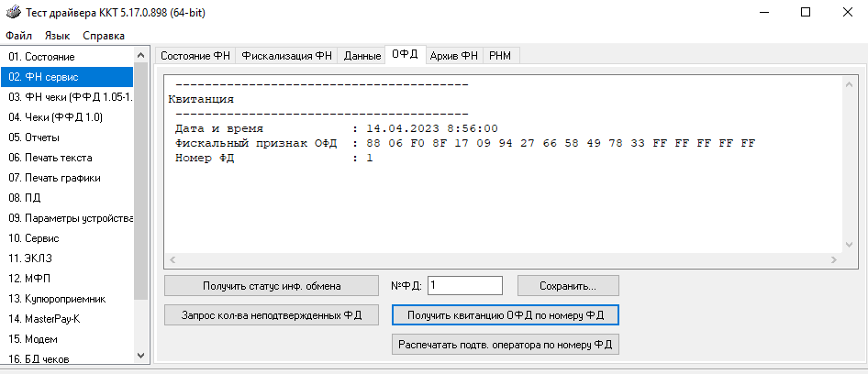Click Распечатать подтв. оператора по номеру ФД

click(x=506, y=345)
